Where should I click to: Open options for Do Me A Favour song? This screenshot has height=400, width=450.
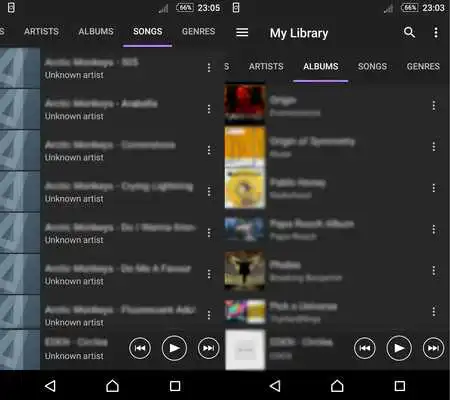[209, 274]
